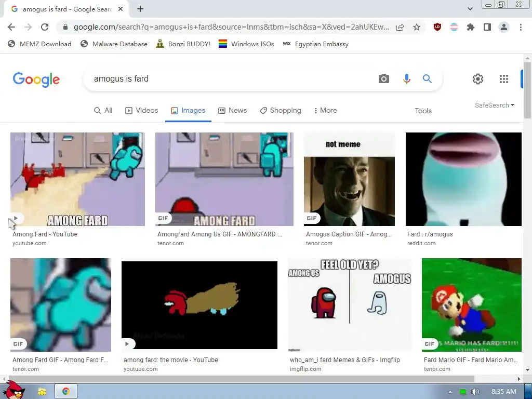Click the imgflip.com source text
The height and width of the screenshot is (399, 532).
coord(305,369)
